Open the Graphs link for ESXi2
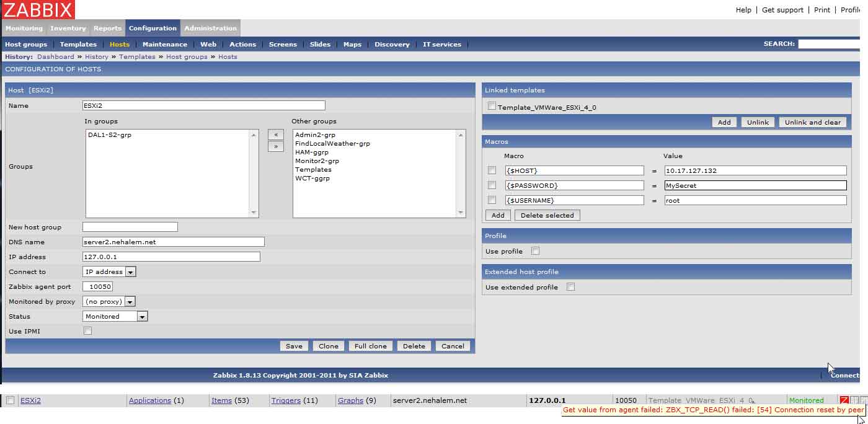This screenshot has height=424, width=868. pos(350,400)
